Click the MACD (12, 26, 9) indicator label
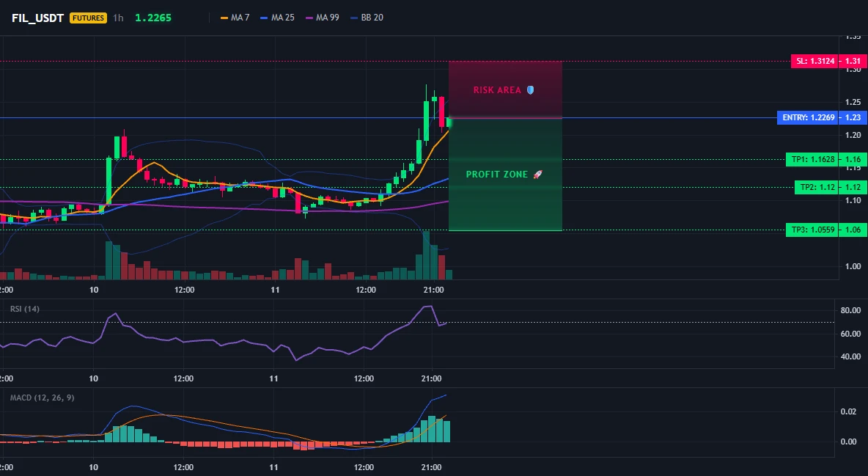 [42, 398]
